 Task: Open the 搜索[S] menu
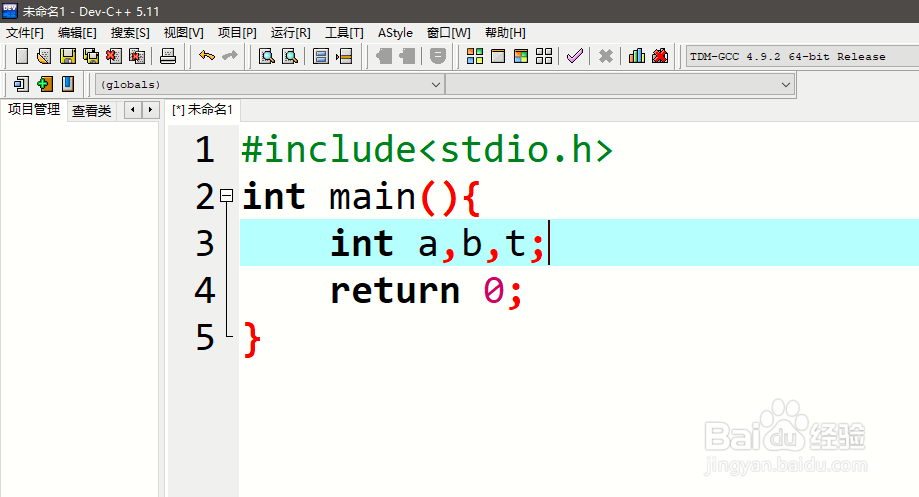[130, 33]
